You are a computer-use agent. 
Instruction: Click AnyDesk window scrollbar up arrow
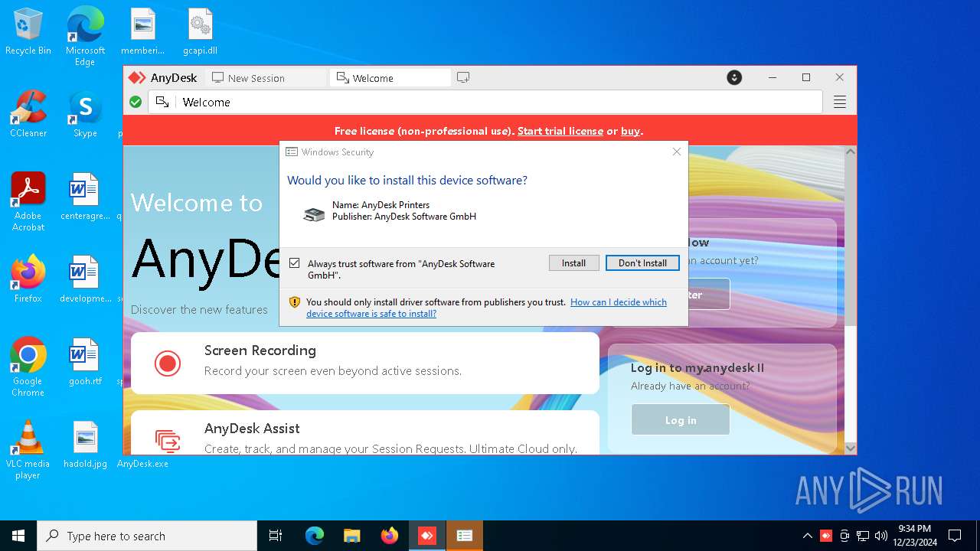click(850, 152)
